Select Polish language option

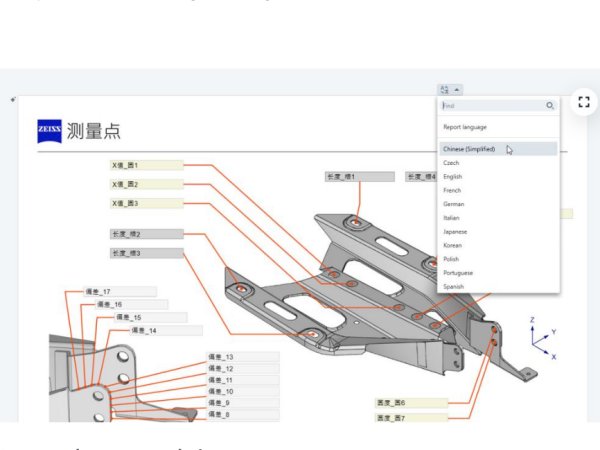[451, 259]
